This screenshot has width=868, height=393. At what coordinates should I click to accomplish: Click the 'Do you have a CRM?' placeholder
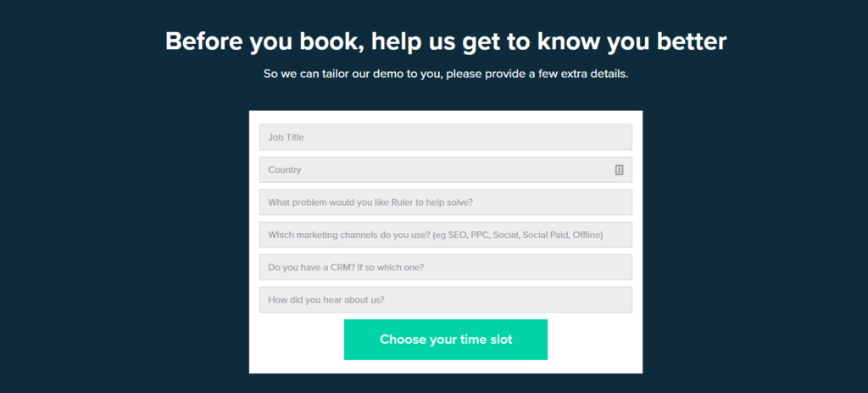click(x=346, y=268)
